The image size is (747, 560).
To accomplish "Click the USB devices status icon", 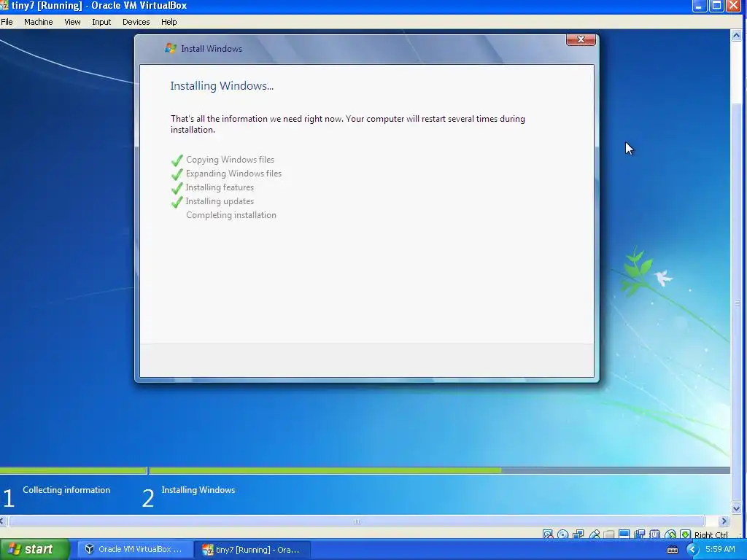I will click(x=595, y=534).
